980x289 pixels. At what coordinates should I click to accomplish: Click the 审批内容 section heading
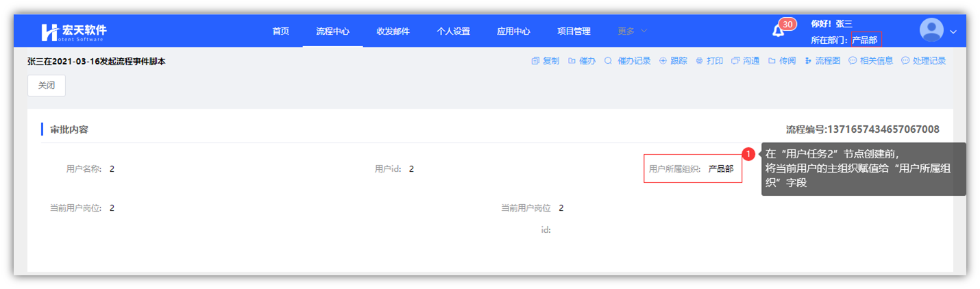point(69,129)
